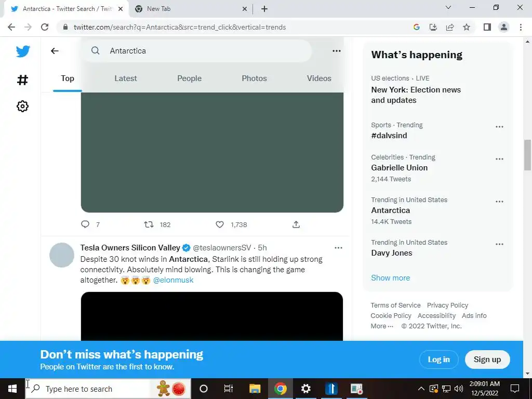Switch to the New Tab tab
The image size is (532, 399).
[190, 9]
